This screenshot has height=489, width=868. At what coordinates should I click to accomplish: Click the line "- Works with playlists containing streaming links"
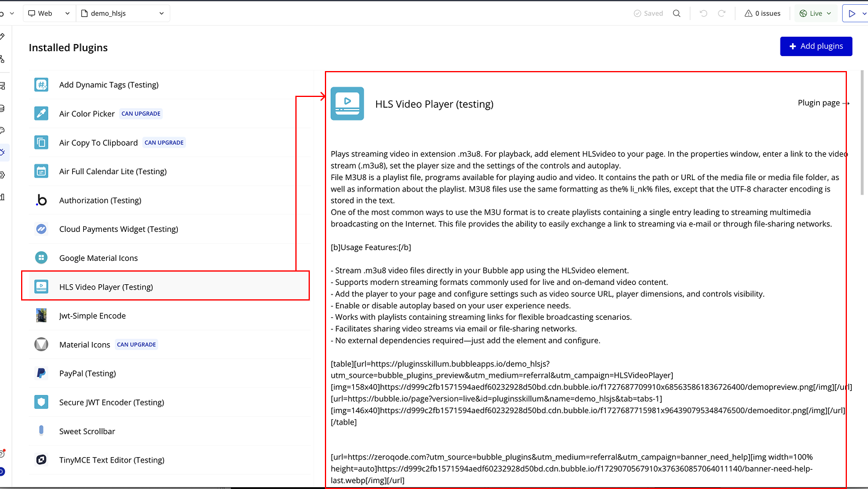coord(480,317)
